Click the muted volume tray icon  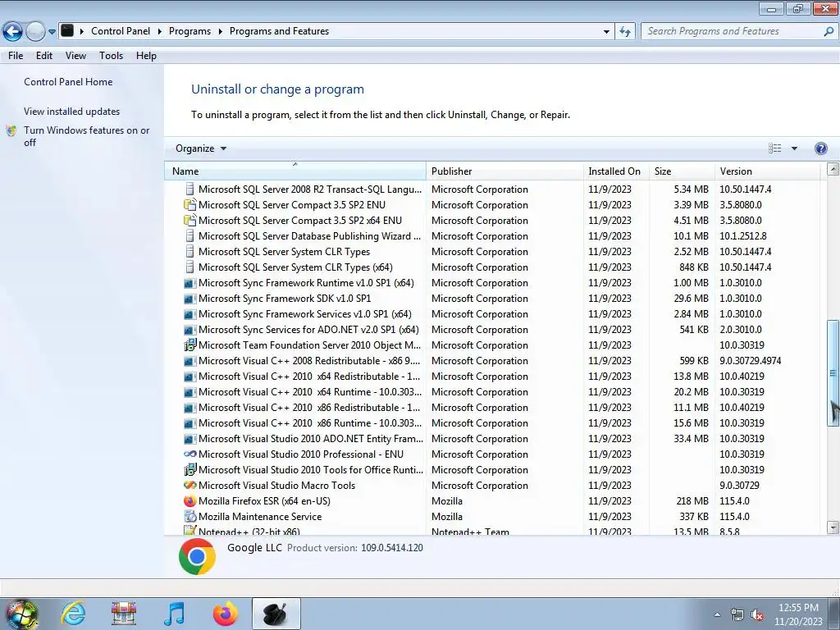pos(757,615)
